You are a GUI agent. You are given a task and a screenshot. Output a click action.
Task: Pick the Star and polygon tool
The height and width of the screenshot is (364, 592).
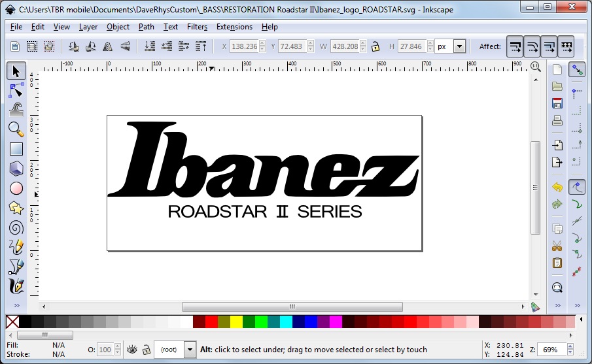16,208
